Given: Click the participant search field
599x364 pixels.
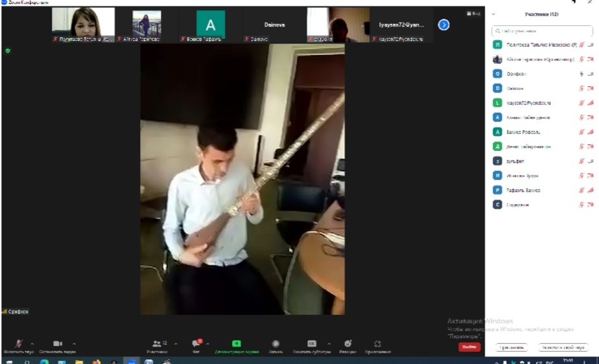Looking at the screenshot, I should click(x=542, y=30).
